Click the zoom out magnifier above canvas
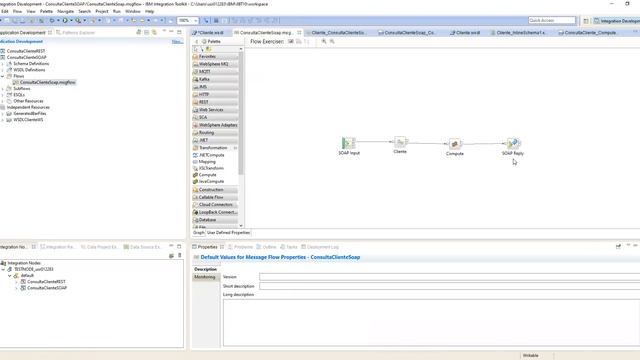This screenshot has width=640, height=360. 332,42
